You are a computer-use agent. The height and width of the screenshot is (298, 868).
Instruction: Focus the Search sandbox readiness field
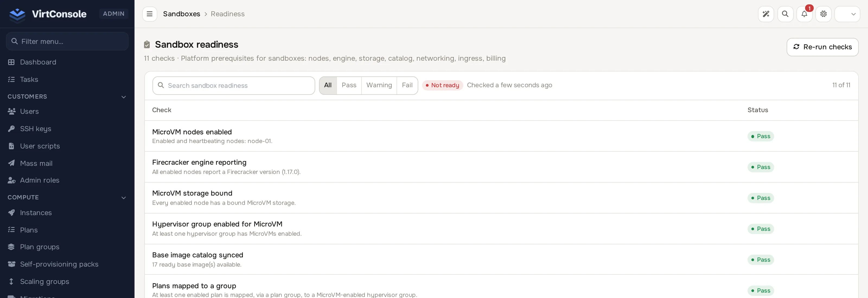pyautogui.click(x=234, y=85)
